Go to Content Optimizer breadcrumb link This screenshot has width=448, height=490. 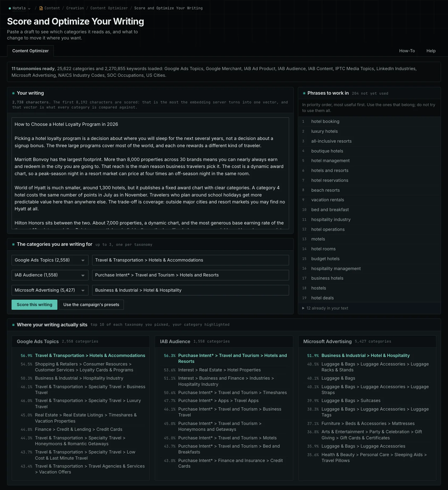(x=109, y=8)
